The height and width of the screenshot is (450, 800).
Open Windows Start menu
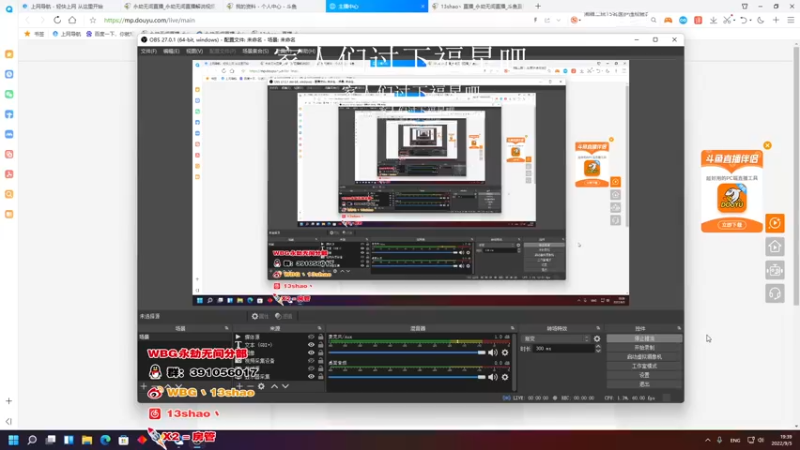[x=13, y=440]
